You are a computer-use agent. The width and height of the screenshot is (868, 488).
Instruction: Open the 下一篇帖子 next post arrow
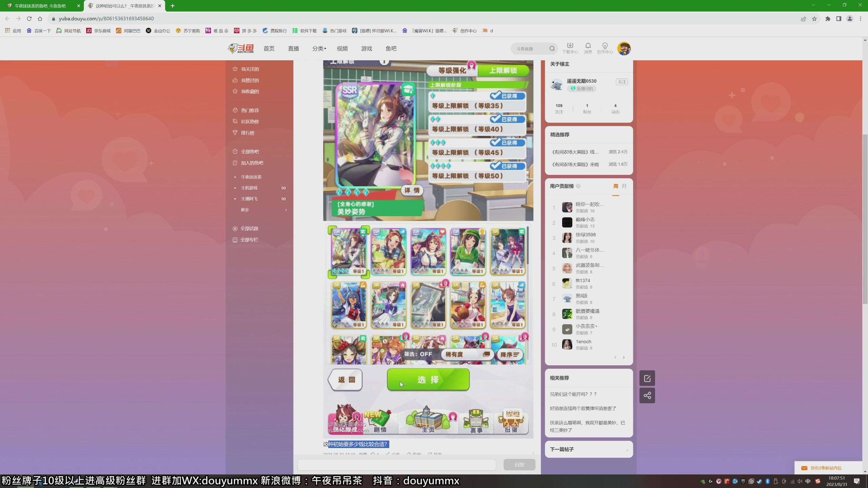pos(627,450)
